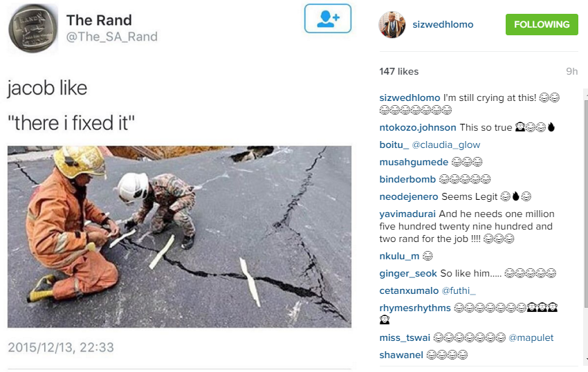
Task: Open neodejenero's commenter name
Action: tap(408, 196)
